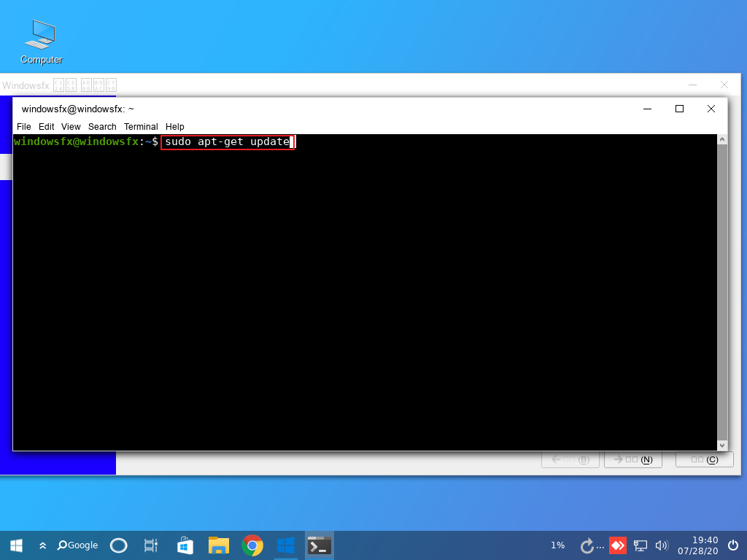The width and height of the screenshot is (747, 560).
Task: Open the Help menu in terminal
Action: tap(175, 127)
